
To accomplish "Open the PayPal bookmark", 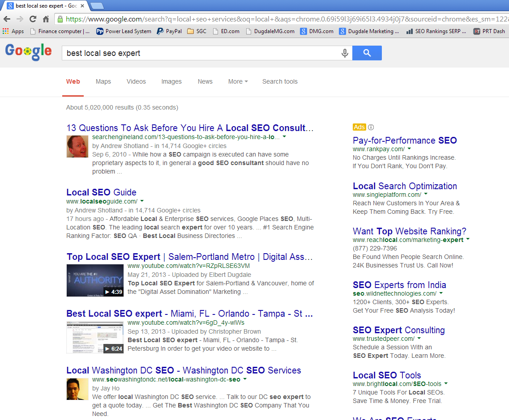I will tap(169, 31).
